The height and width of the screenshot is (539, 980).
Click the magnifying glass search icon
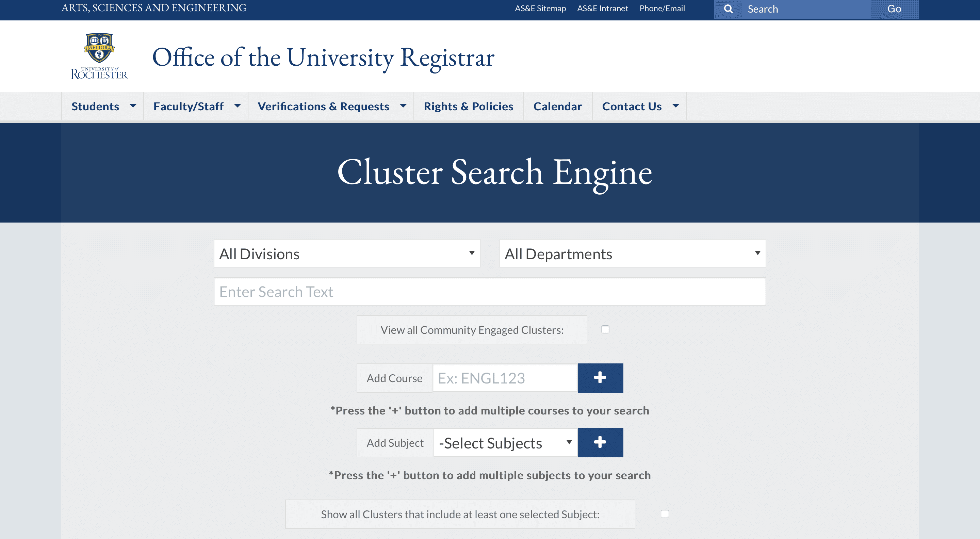(728, 9)
